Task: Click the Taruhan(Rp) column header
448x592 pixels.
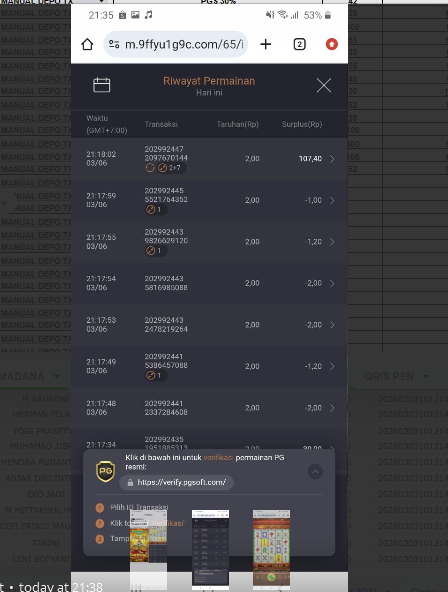Action: pyautogui.click(x=238, y=124)
